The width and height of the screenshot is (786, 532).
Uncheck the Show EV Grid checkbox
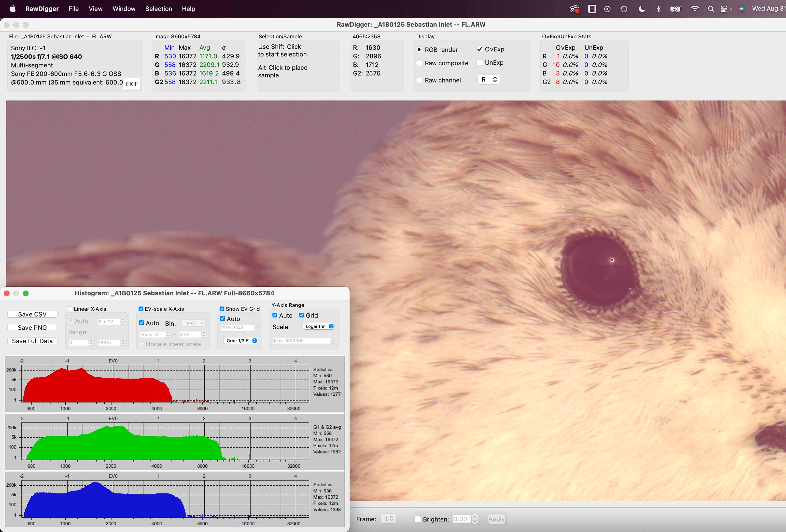click(x=222, y=309)
